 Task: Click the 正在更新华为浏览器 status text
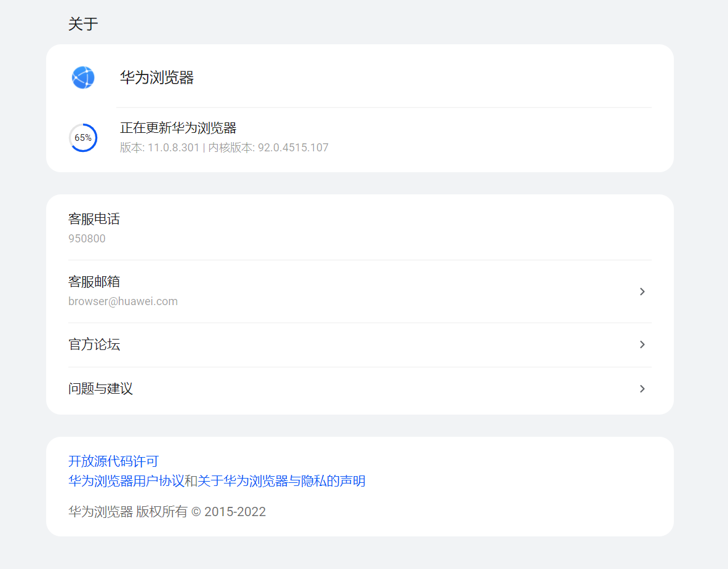(178, 128)
